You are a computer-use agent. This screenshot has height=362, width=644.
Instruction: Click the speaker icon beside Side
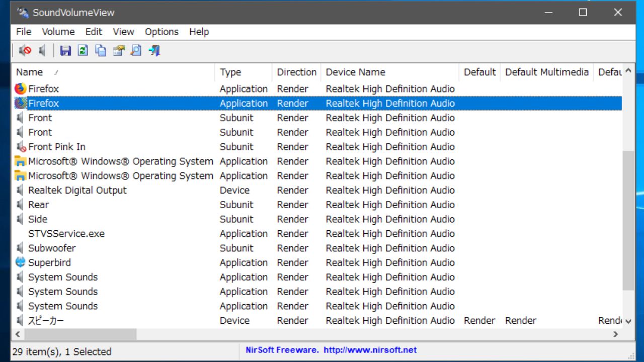click(20, 219)
